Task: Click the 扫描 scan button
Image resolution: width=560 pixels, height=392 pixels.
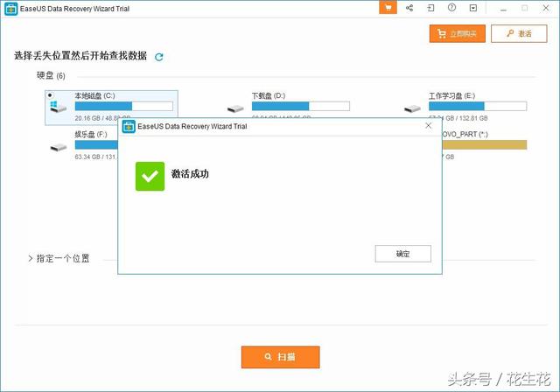Action: (x=280, y=357)
